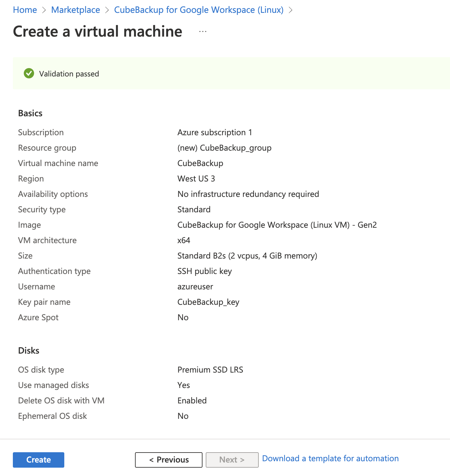Select 'x64' VM architecture value

[184, 240]
